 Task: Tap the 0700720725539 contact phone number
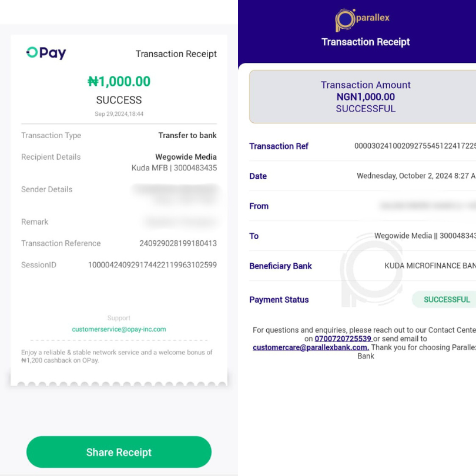[343, 338]
